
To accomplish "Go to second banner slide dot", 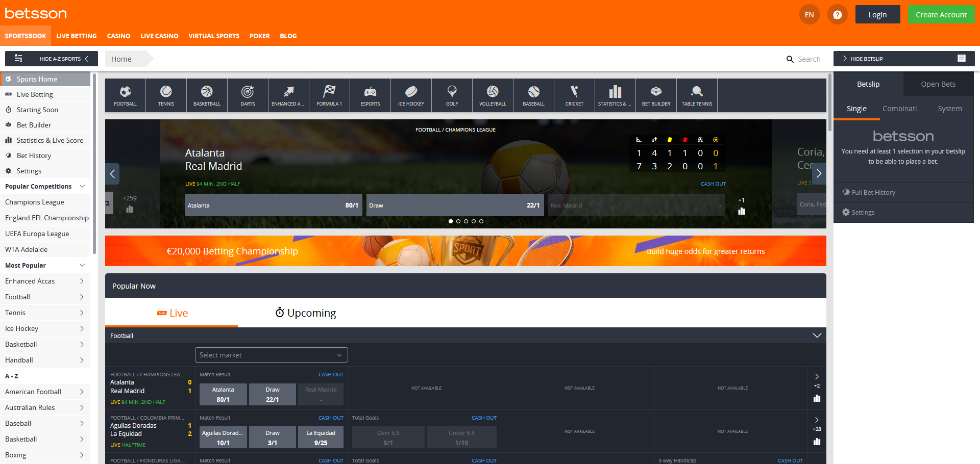I will coord(458,221).
